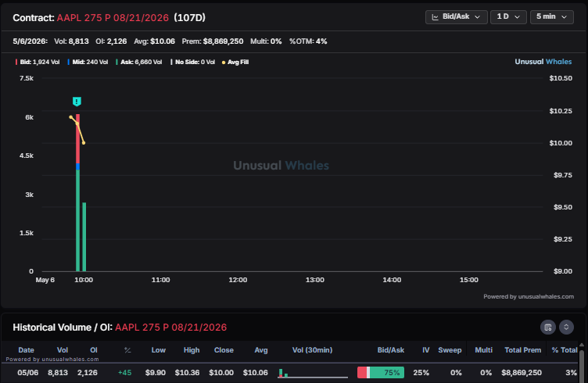Click the Vol: 8,813 stat in summary bar
The width and height of the screenshot is (588, 383).
[x=71, y=41]
